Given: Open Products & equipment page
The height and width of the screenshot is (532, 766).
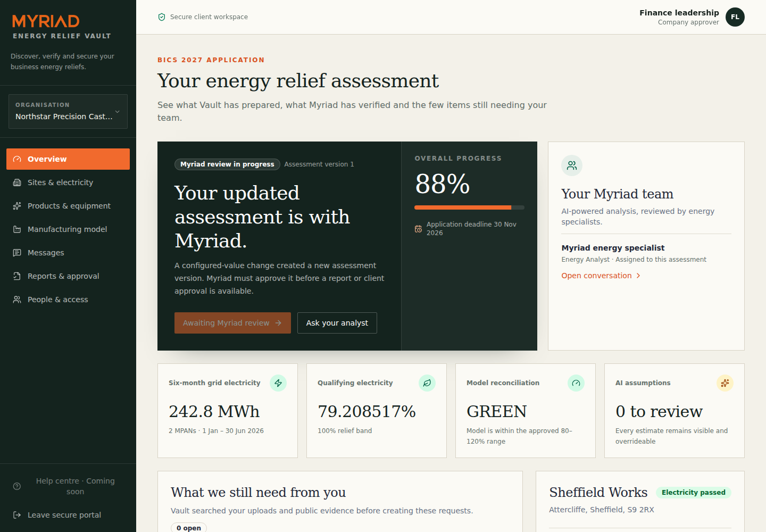Looking at the screenshot, I should [x=68, y=206].
